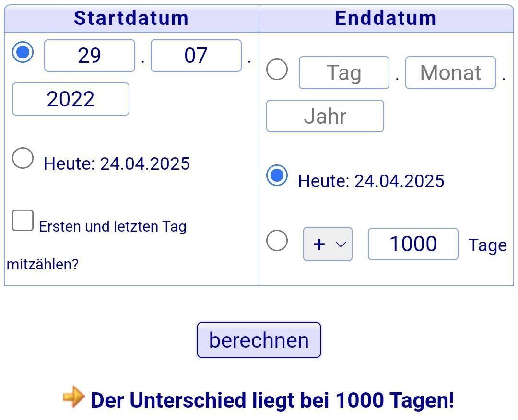The image size is (518, 420).
Task: Click the 1000 Tagen result text
Action: coord(395,400)
